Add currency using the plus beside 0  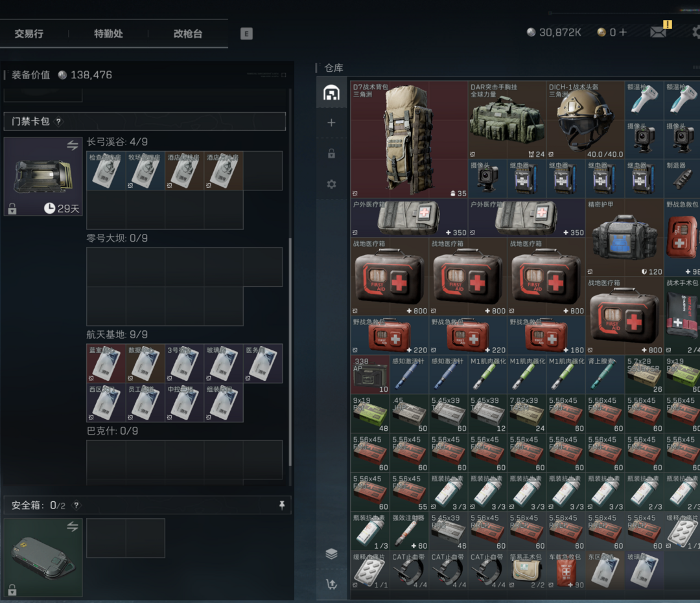[623, 32]
